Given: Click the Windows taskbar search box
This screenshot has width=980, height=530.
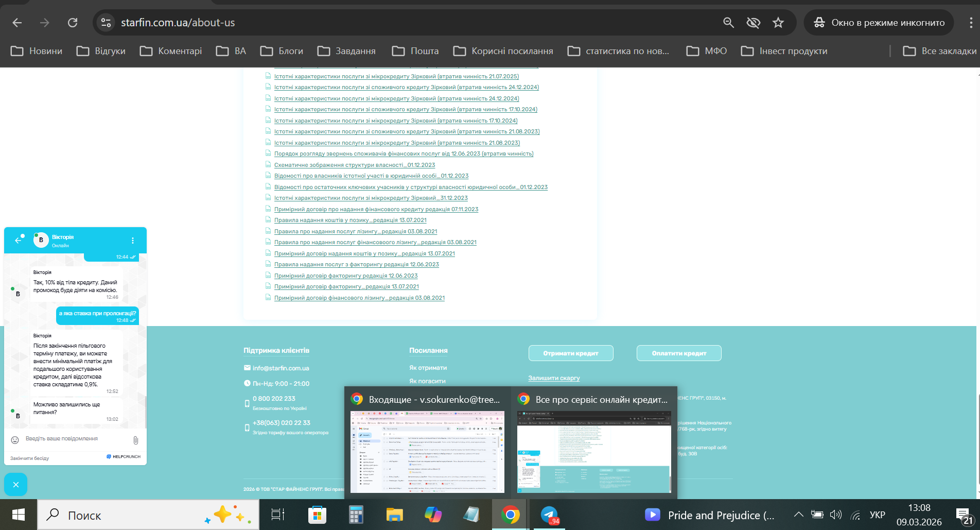Looking at the screenshot, I should tap(148, 515).
